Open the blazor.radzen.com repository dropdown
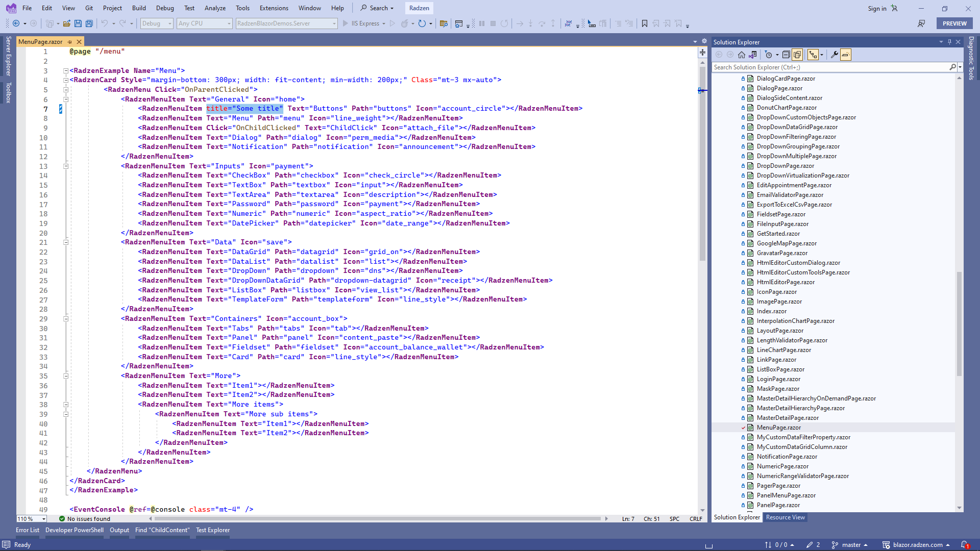This screenshot has width=980, height=551. (x=917, y=545)
